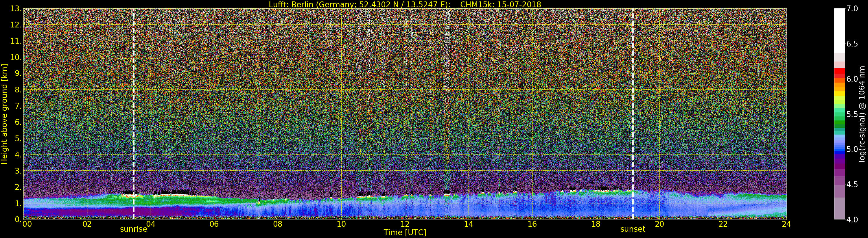Select the "18" tick on the time axis
This screenshot has height=238, width=868.
[596, 224]
